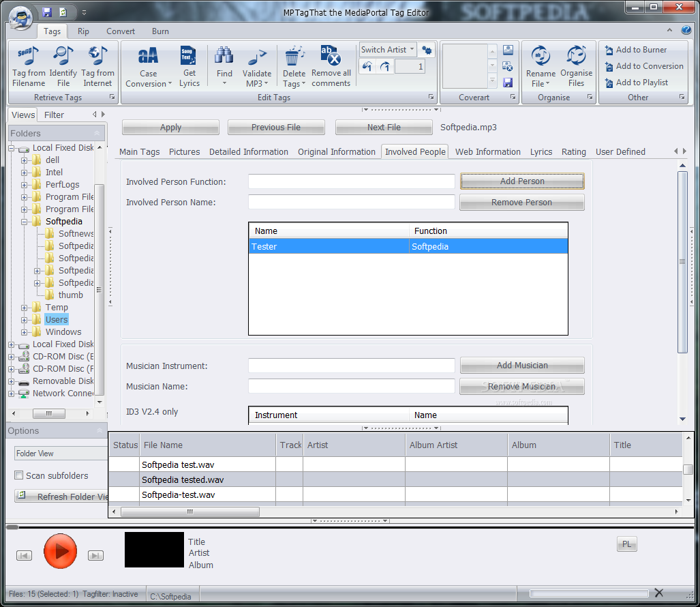
Task: Expand the Windows folder
Action: 25,332
